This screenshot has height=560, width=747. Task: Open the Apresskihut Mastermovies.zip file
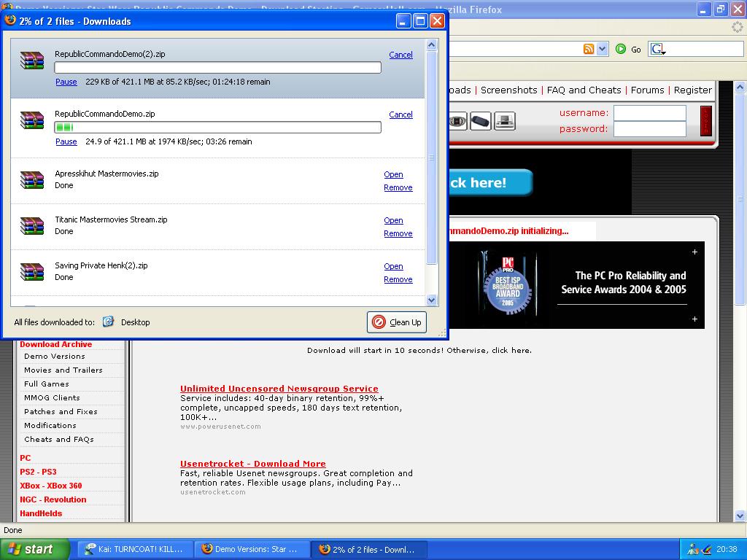[393, 175]
